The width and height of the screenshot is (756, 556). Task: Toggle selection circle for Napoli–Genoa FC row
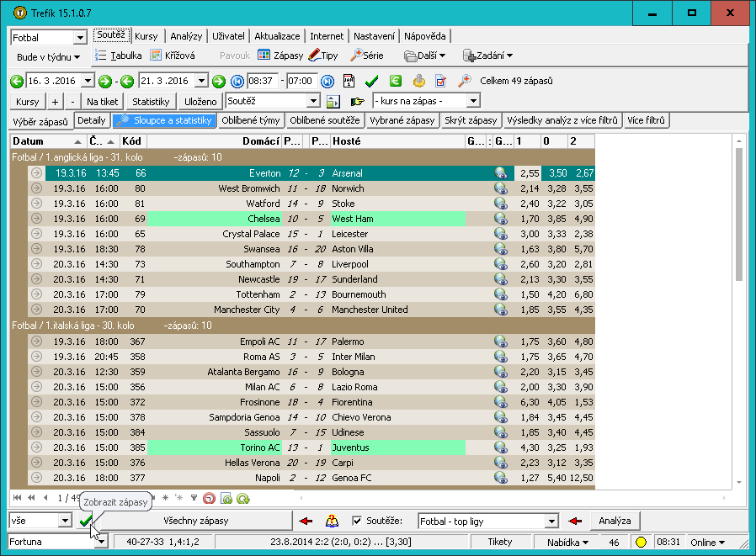pyautogui.click(x=37, y=478)
